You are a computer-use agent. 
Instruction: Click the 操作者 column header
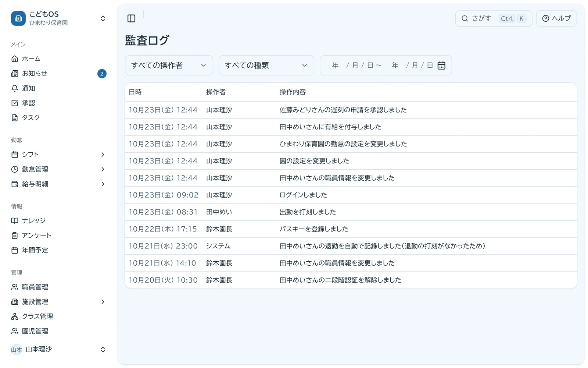pyautogui.click(x=216, y=92)
